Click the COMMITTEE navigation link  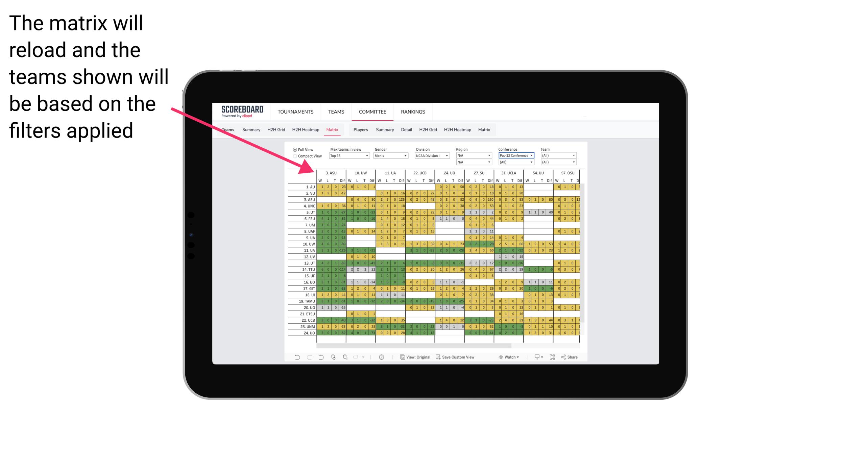click(x=371, y=111)
